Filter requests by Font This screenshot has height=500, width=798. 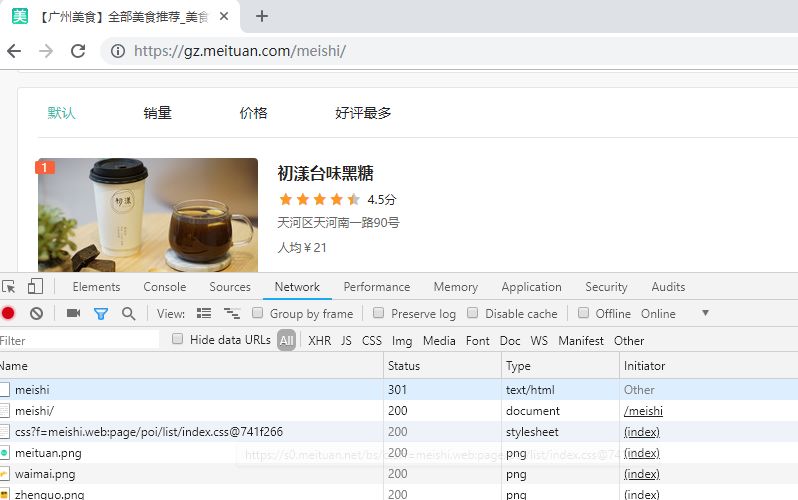[477, 341]
